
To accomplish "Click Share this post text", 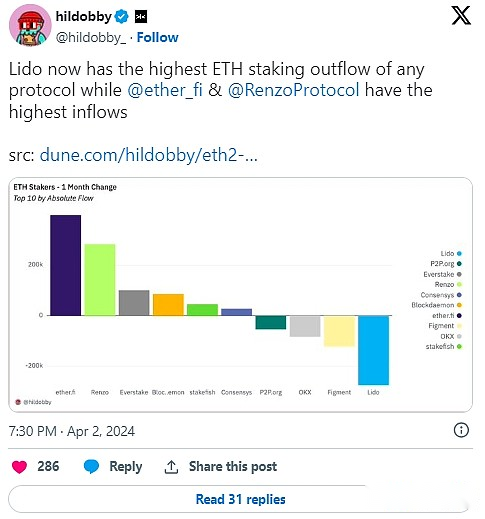I will point(233,466).
